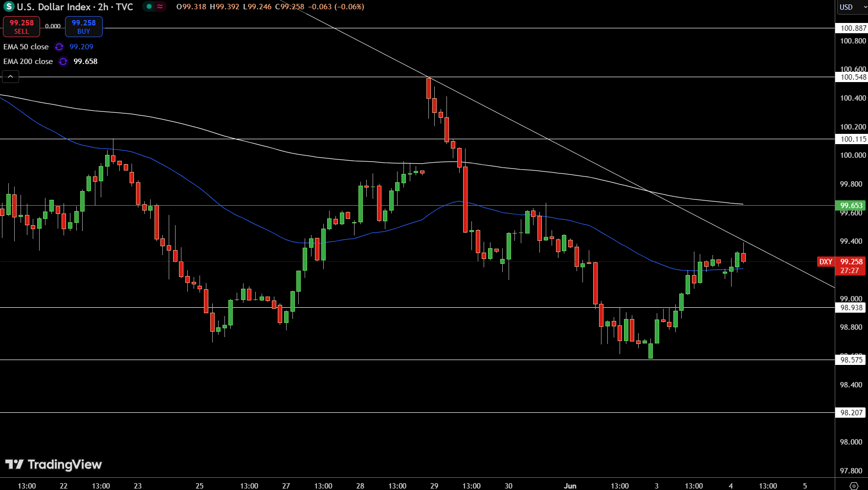Click the 100.000 price axis tick

(853, 155)
